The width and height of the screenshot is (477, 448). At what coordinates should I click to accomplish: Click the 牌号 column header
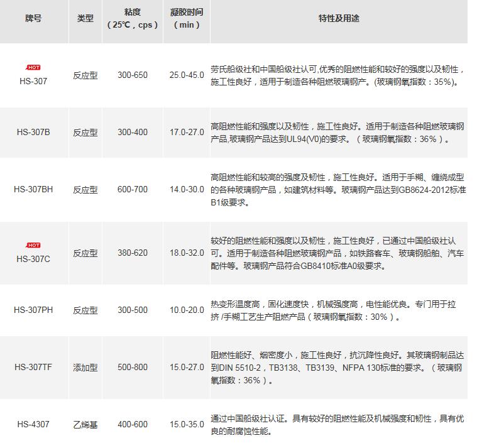(x=34, y=19)
